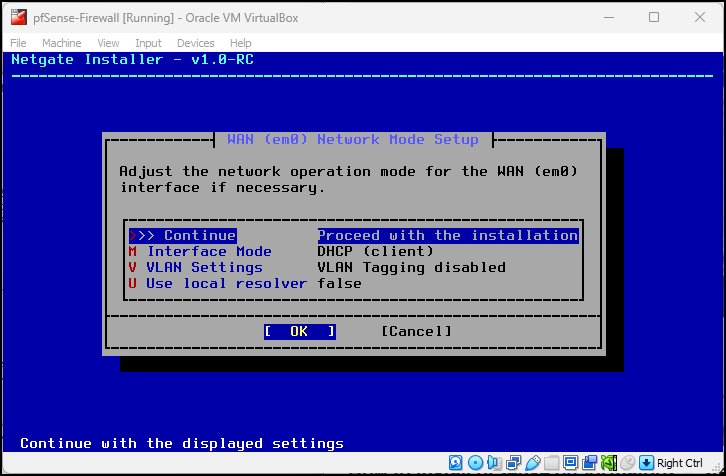Screen dimensions: 726x476
Task: Click the display settings status icon
Action: coord(570,463)
